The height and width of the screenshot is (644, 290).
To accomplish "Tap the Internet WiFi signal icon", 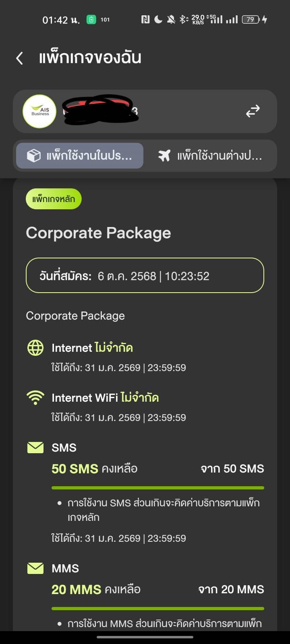I will tap(35, 398).
